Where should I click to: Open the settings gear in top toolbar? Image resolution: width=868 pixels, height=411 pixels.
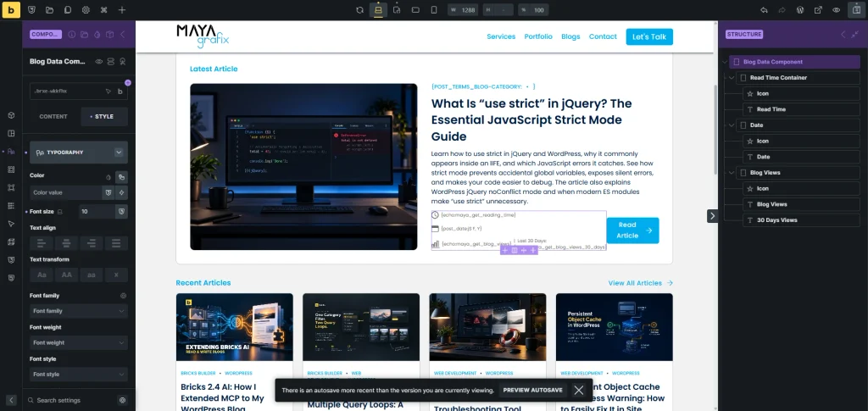(x=86, y=10)
